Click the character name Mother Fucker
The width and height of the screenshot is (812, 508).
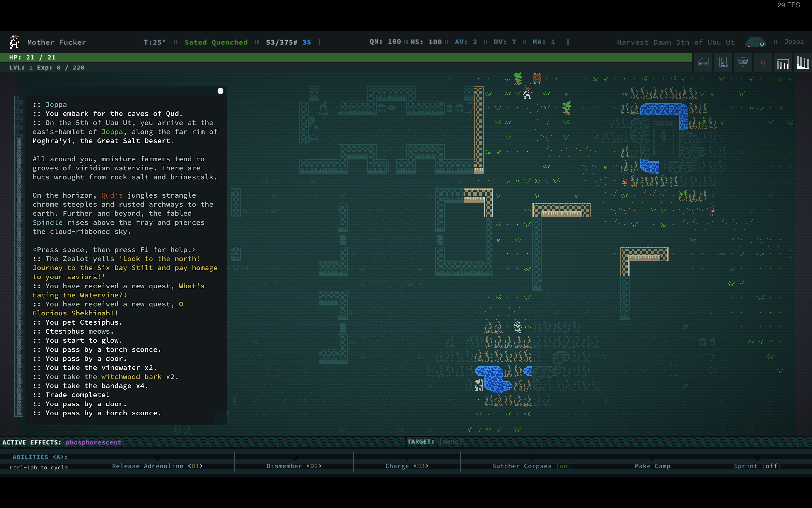click(56, 42)
